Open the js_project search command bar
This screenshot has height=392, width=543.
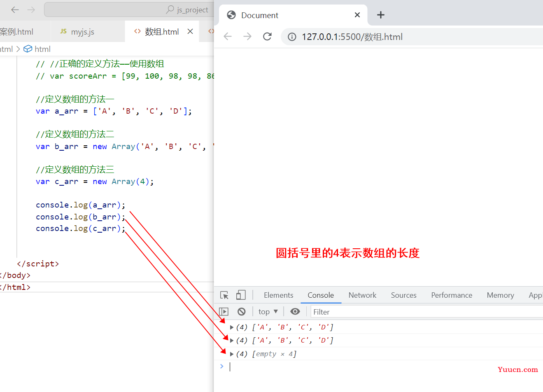[129, 9]
